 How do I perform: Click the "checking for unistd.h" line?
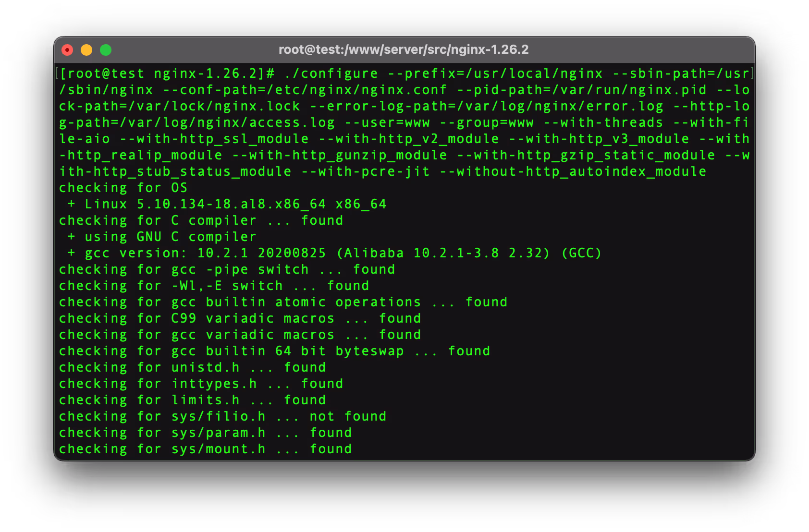click(192, 367)
